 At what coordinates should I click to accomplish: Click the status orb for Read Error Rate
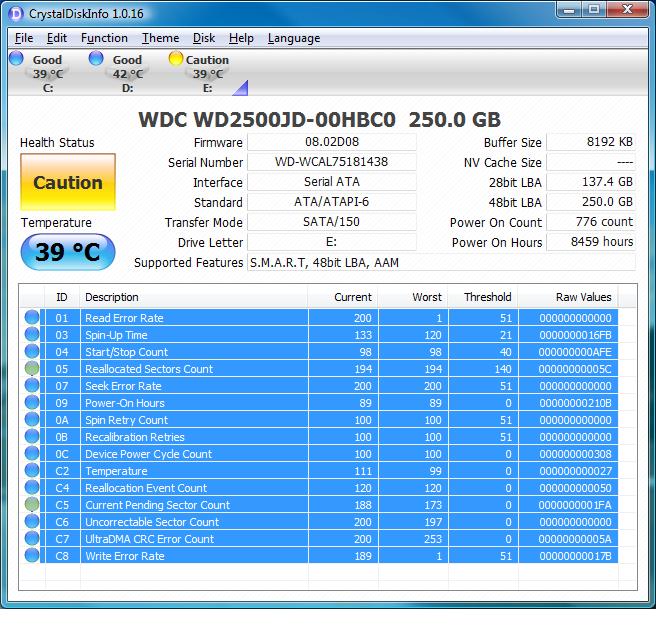(x=32, y=318)
